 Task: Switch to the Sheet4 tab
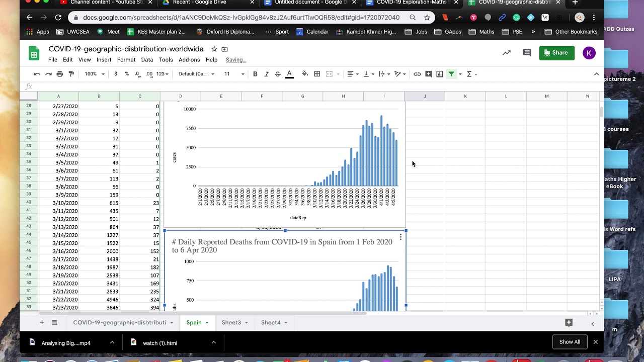click(271, 323)
